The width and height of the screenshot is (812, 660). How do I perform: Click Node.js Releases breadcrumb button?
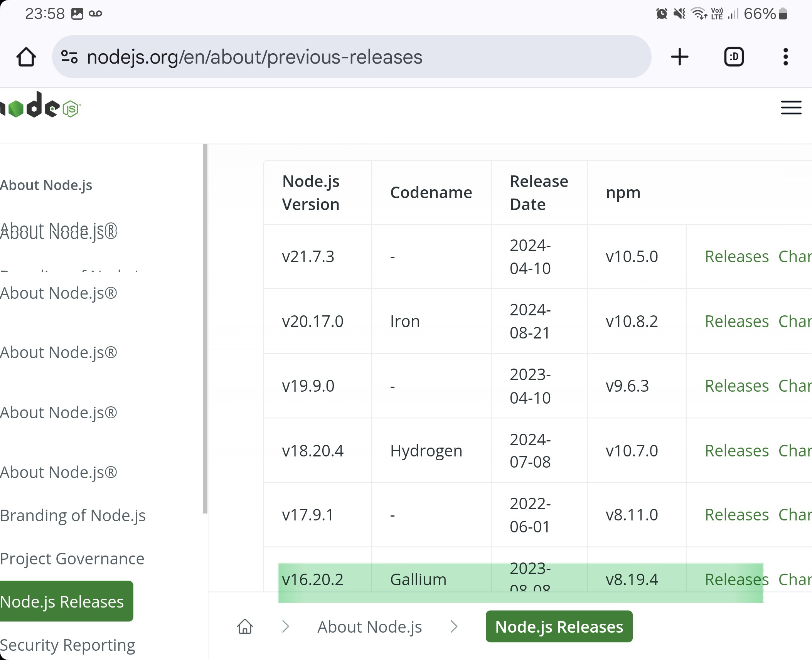pyautogui.click(x=559, y=627)
